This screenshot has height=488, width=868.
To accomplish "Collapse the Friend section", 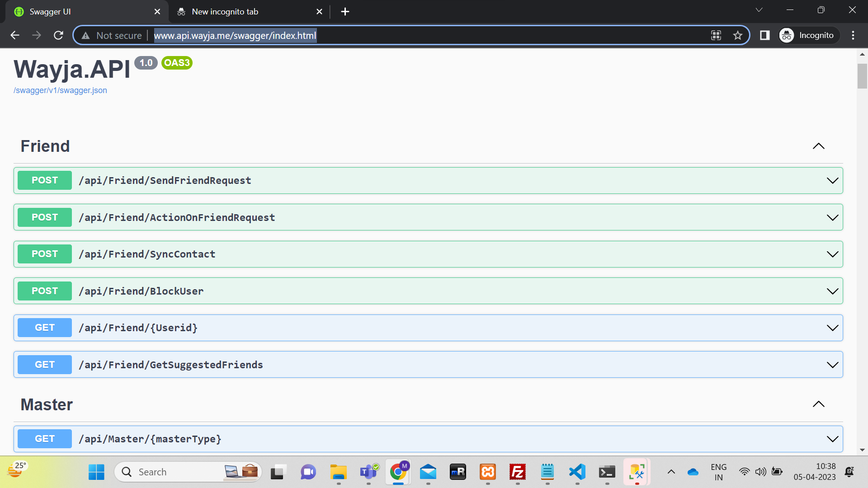I will pos(818,146).
